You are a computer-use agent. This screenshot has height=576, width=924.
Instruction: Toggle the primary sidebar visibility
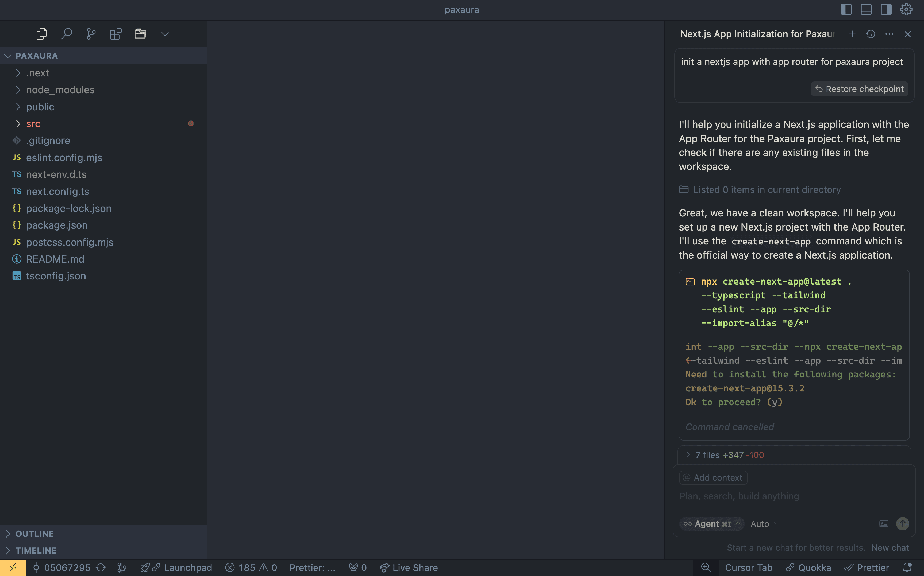846,9
